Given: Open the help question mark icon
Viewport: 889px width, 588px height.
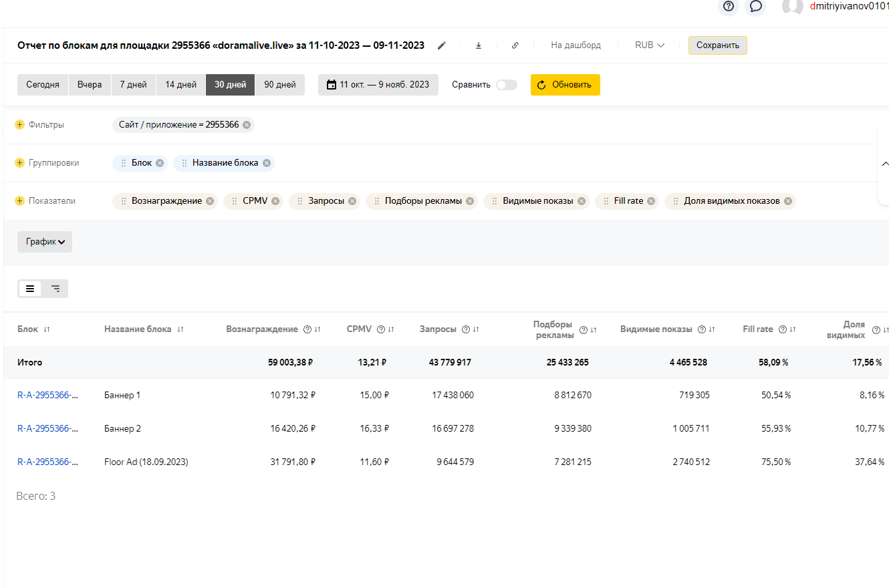Looking at the screenshot, I should (x=729, y=6).
